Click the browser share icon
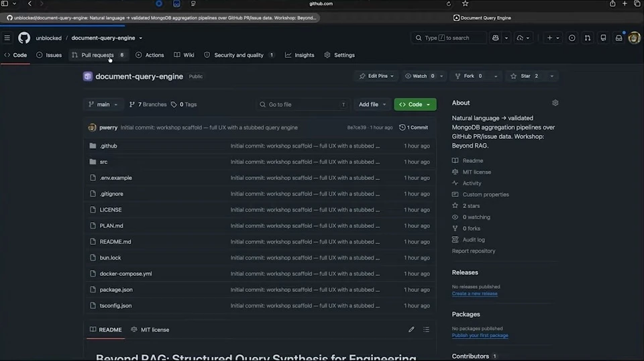644x361 pixels. [612, 4]
